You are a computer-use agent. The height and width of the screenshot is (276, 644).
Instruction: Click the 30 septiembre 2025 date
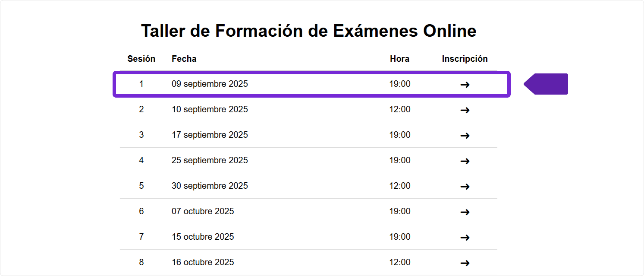click(x=210, y=186)
